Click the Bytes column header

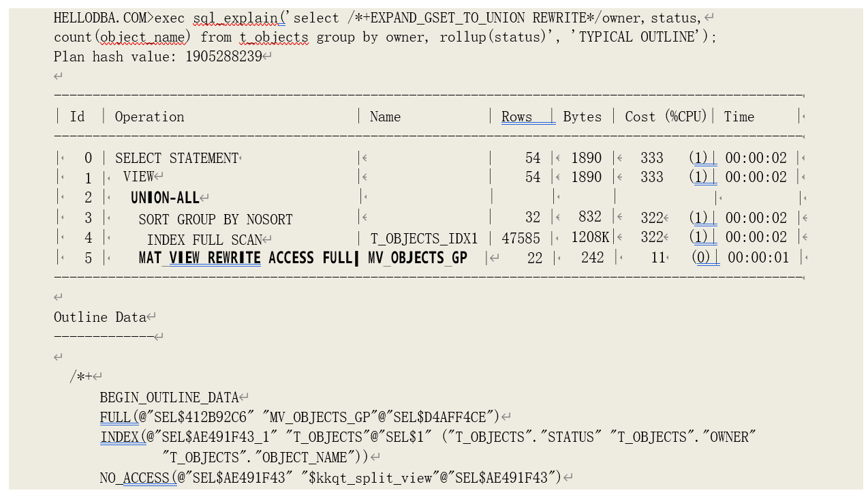[x=582, y=117]
